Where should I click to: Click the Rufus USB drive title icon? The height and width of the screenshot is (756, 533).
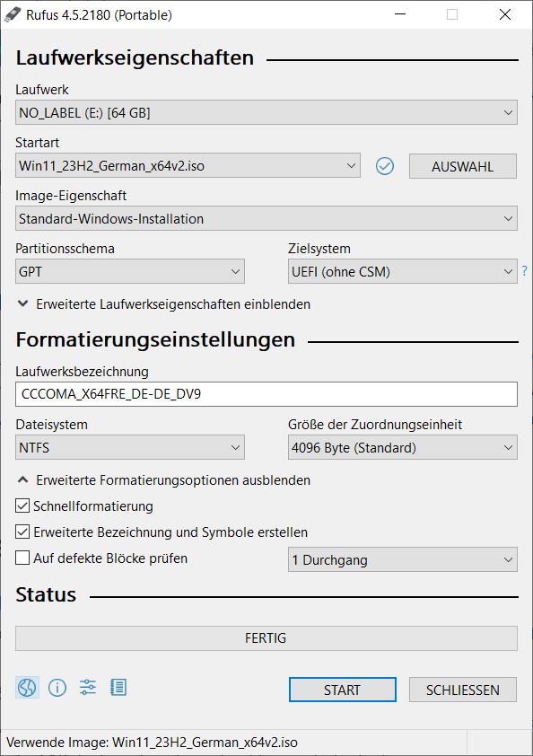click(x=13, y=15)
